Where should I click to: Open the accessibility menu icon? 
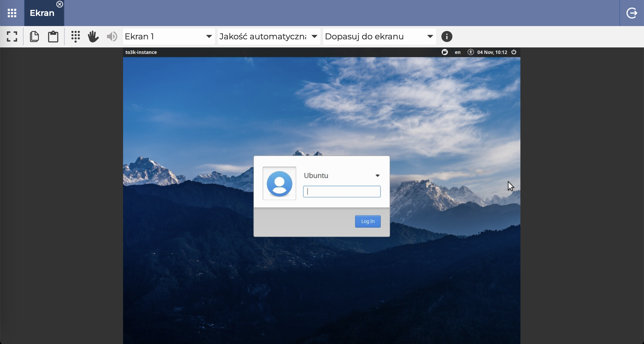[x=470, y=52]
